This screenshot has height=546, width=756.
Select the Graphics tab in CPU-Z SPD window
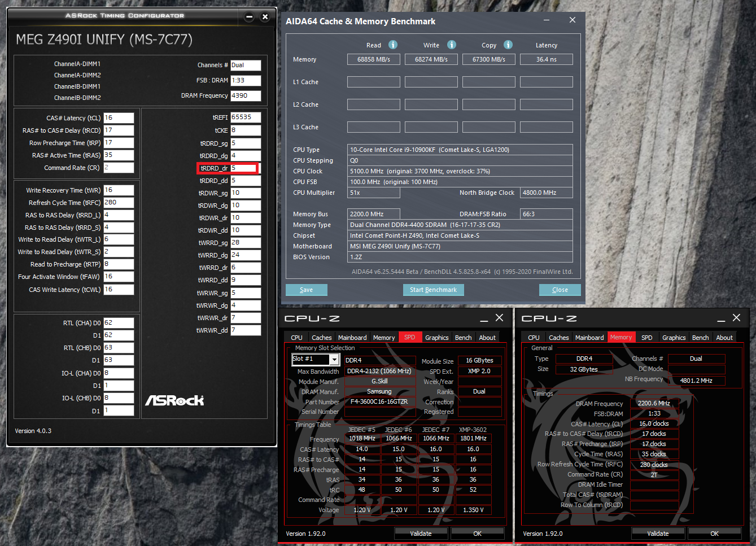tap(436, 338)
